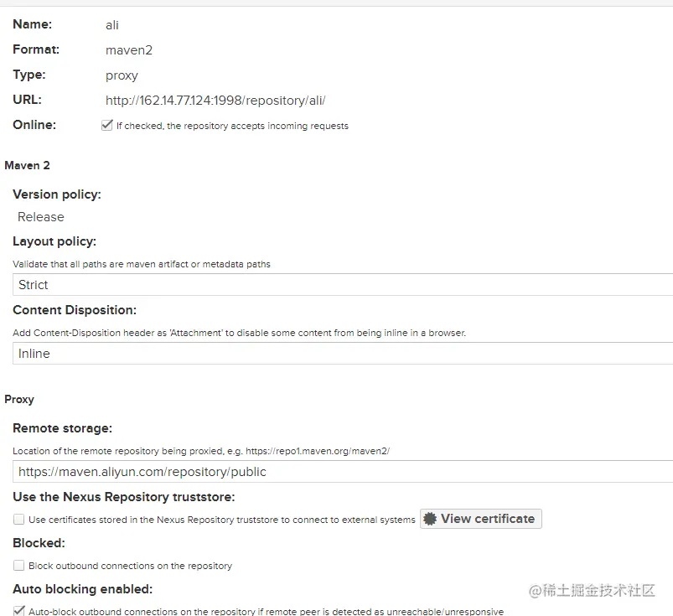
Task: Click the gear icon on View certificate
Action: click(x=430, y=519)
